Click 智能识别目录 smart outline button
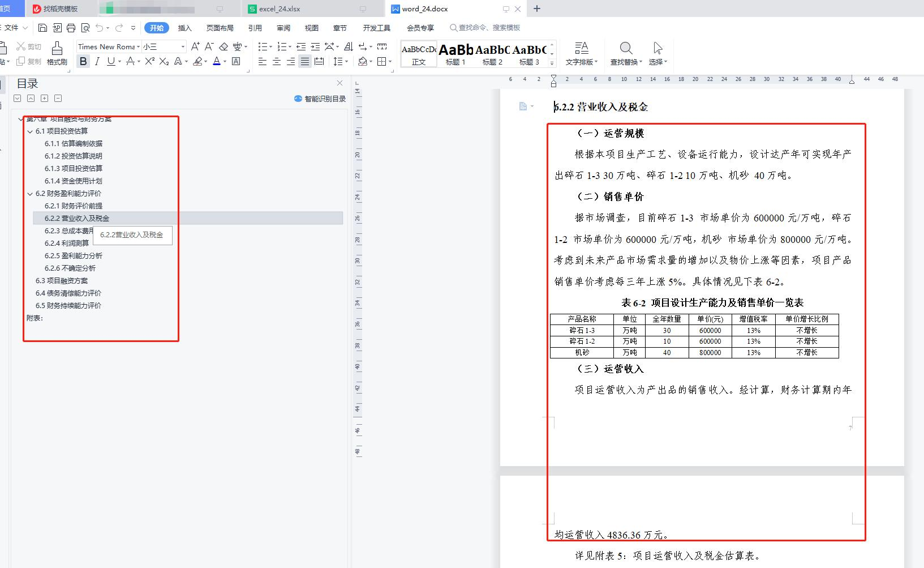 (x=320, y=99)
